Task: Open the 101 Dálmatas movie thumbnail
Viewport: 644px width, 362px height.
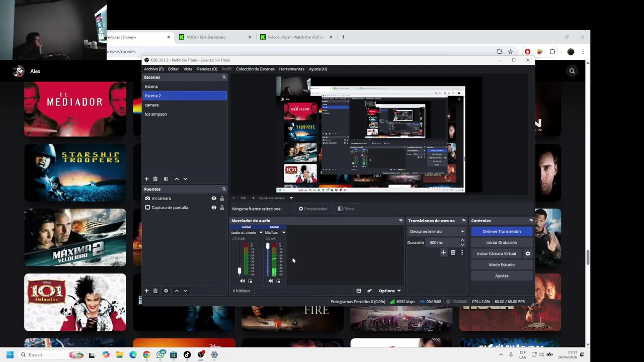Action: pos(75,302)
